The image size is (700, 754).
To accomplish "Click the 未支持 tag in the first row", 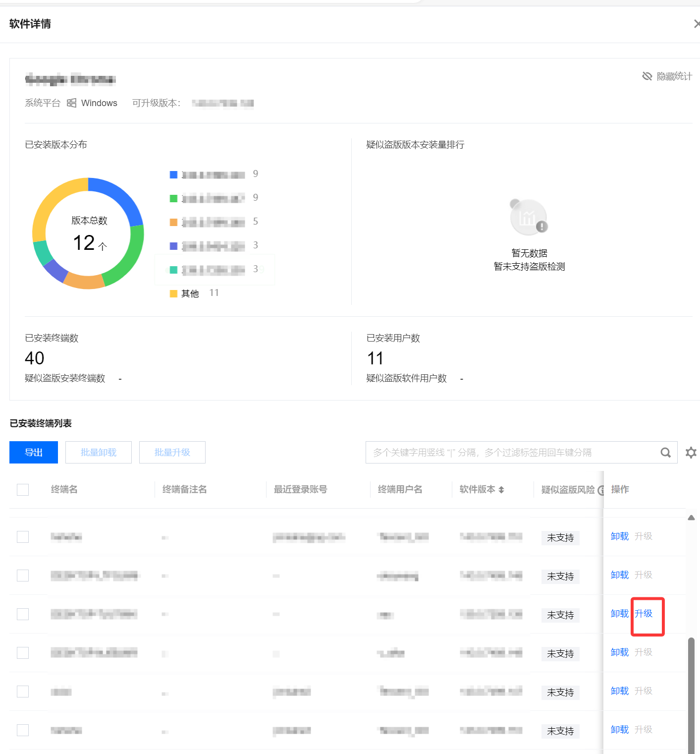I will (560, 537).
